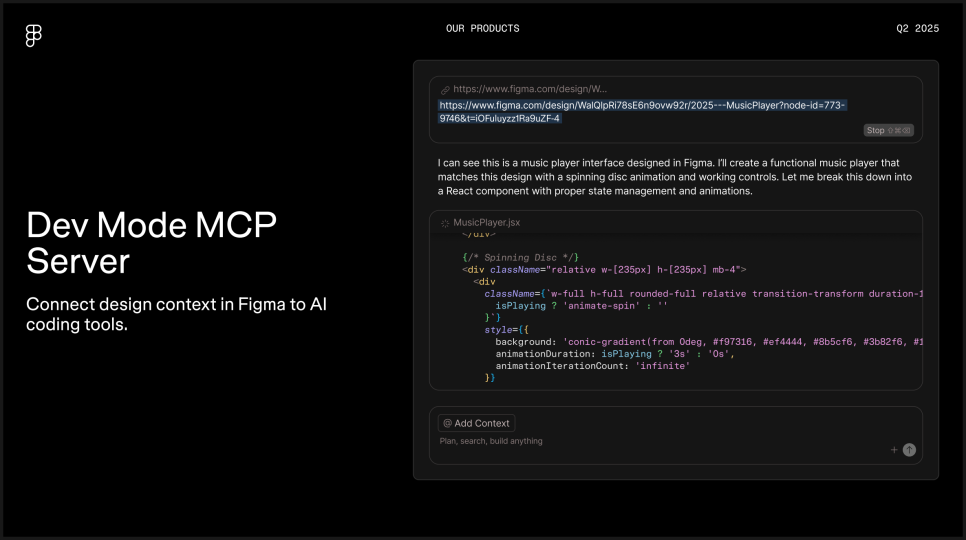Click the loading spinner next to MusicPlayer.jsx
This screenshot has height=540, width=966.
[445, 223]
